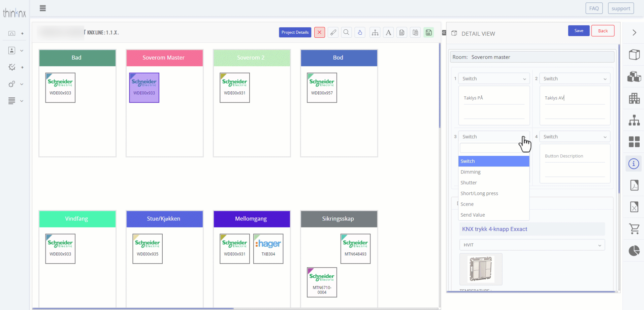The height and width of the screenshot is (310, 644).
Task: Open button 1 function dropdown
Action: (494, 79)
